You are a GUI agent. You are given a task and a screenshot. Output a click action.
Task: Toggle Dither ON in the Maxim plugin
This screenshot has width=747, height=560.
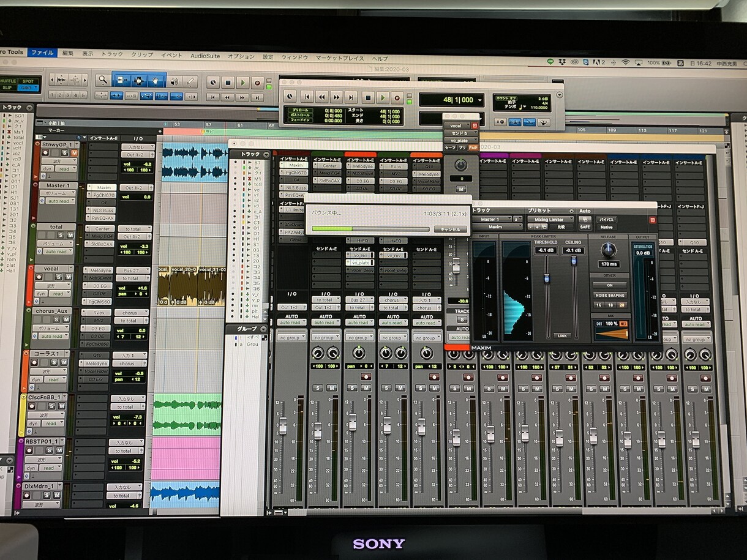[610, 285]
